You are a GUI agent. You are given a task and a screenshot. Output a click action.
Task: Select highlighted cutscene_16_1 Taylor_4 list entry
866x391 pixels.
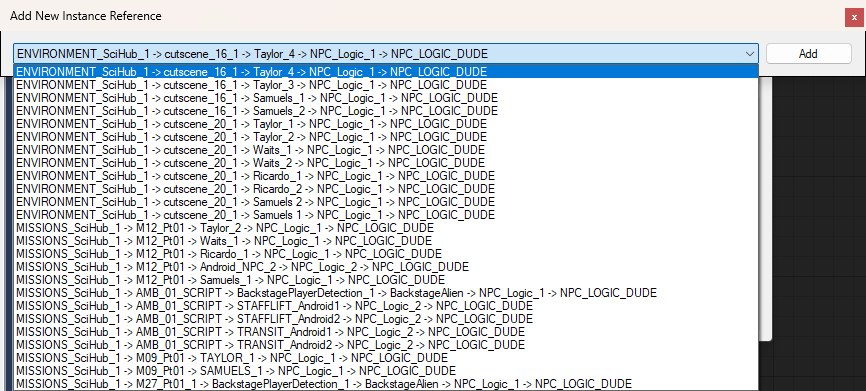coord(386,72)
